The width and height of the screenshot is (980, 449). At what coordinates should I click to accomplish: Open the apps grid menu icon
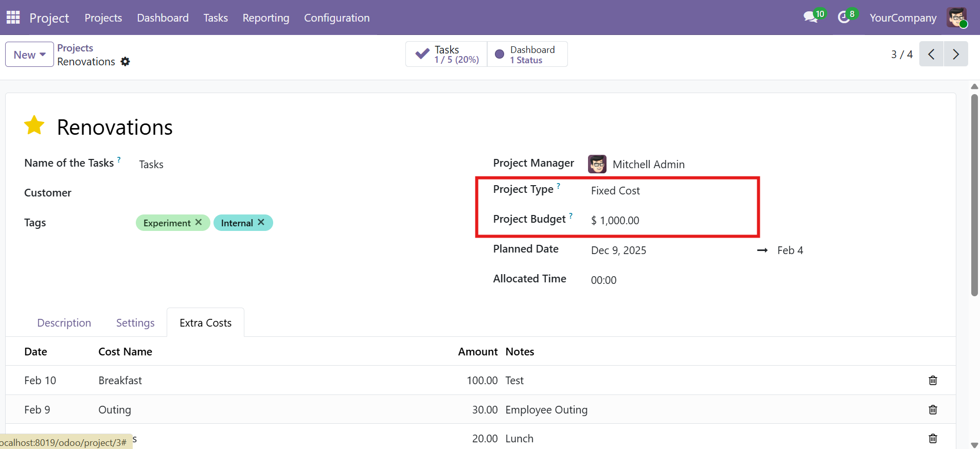[13, 17]
